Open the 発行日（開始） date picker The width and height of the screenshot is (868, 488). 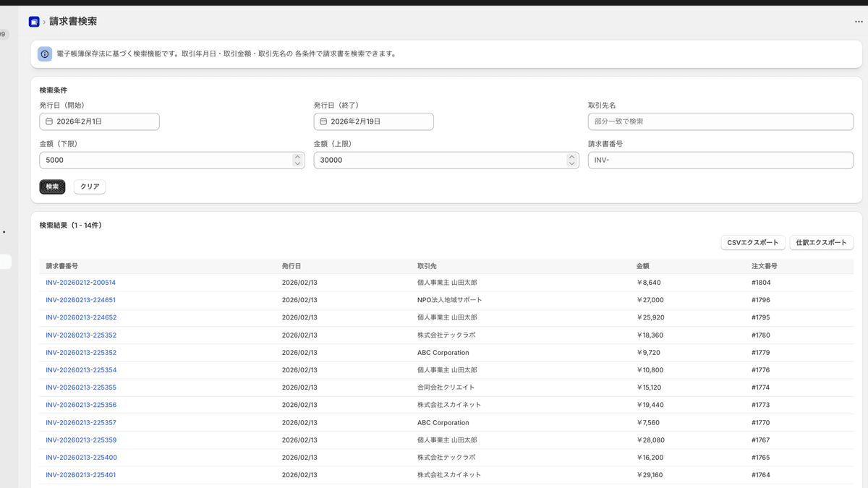[x=100, y=121]
